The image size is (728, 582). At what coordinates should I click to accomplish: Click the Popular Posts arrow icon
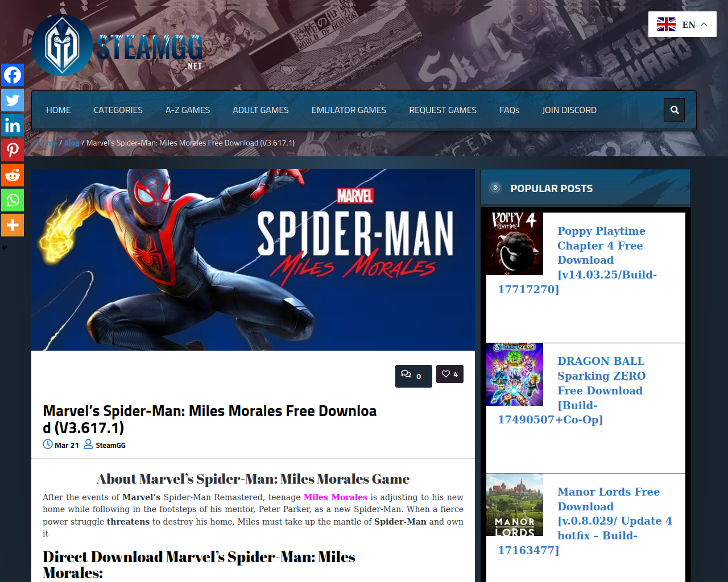coord(495,188)
